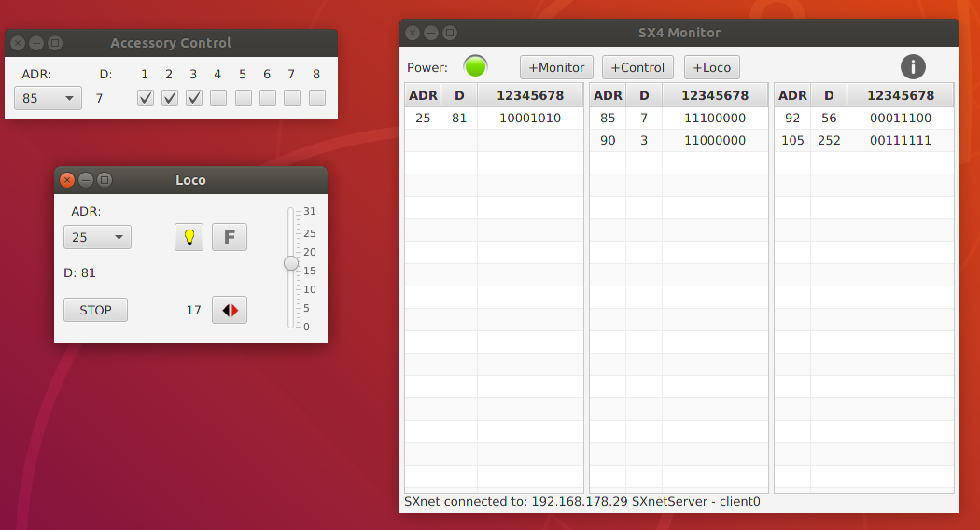Image resolution: width=980 pixels, height=530 pixels.
Task: Select the row with address 90
Action: pyautogui.click(x=679, y=141)
